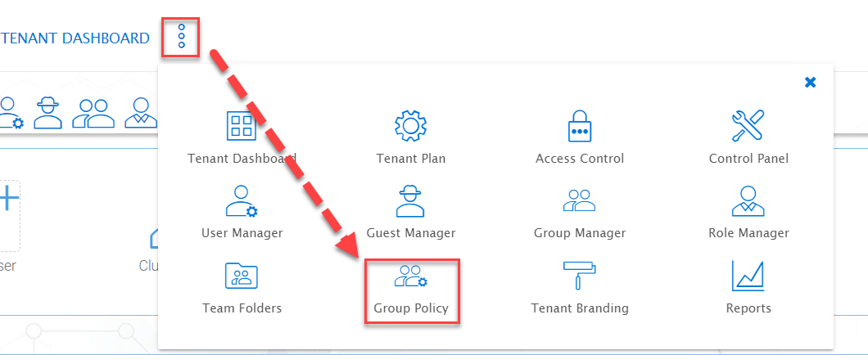868x355 pixels.
Task: Click the Tenant Dashboard grid icon
Action: [242, 125]
